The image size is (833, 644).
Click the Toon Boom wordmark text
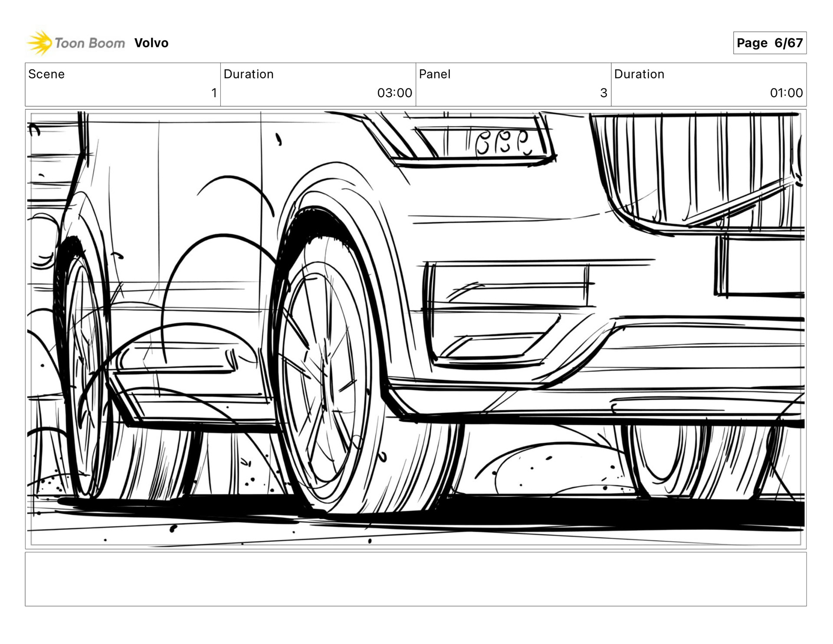coord(89,43)
